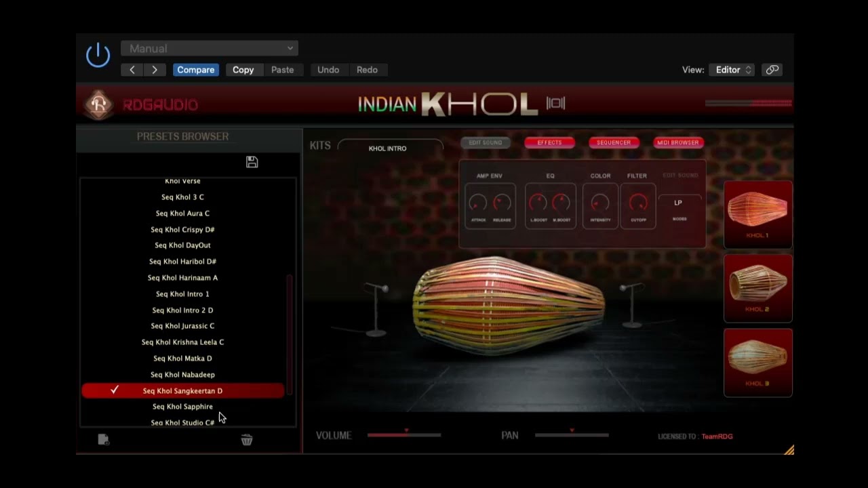Viewport: 868px width, 488px height.
Task: Click the M.Boost EQ knob
Action: coord(561,203)
